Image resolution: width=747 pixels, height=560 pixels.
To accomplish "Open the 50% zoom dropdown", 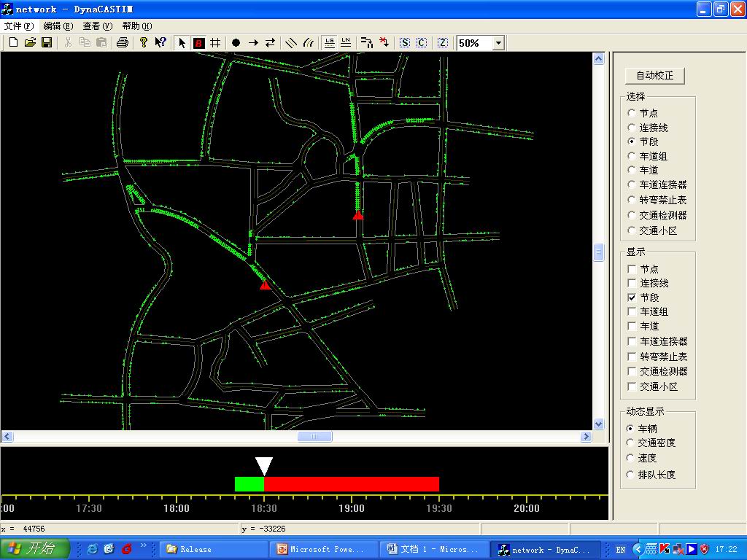I will pos(498,43).
